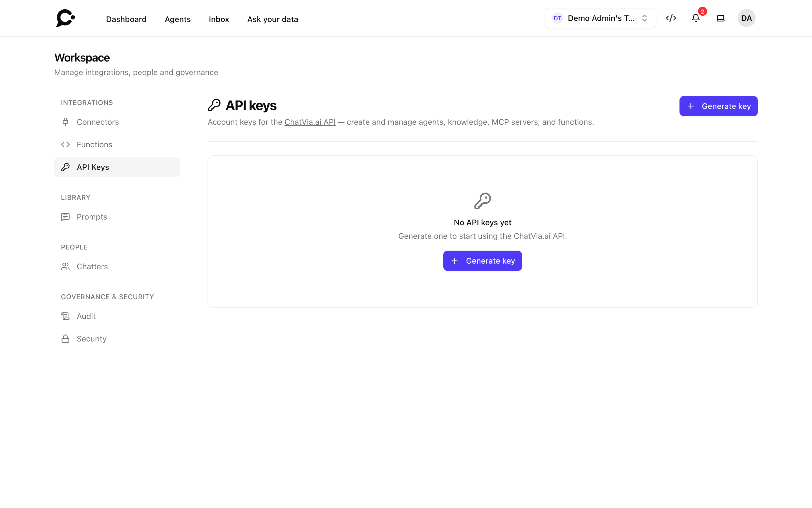Click the DT workspace badge
This screenshot has height=508, width=812.
coord(557,18)
